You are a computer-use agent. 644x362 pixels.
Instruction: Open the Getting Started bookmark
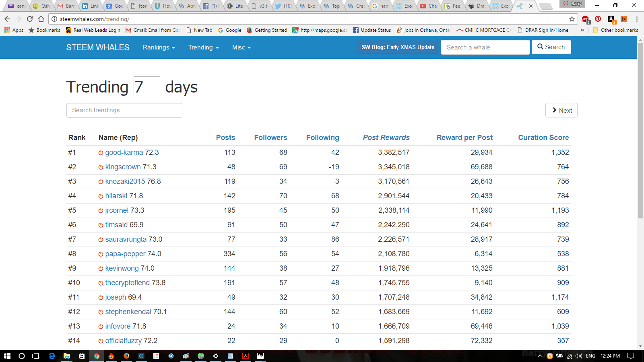tap(267, 30)
